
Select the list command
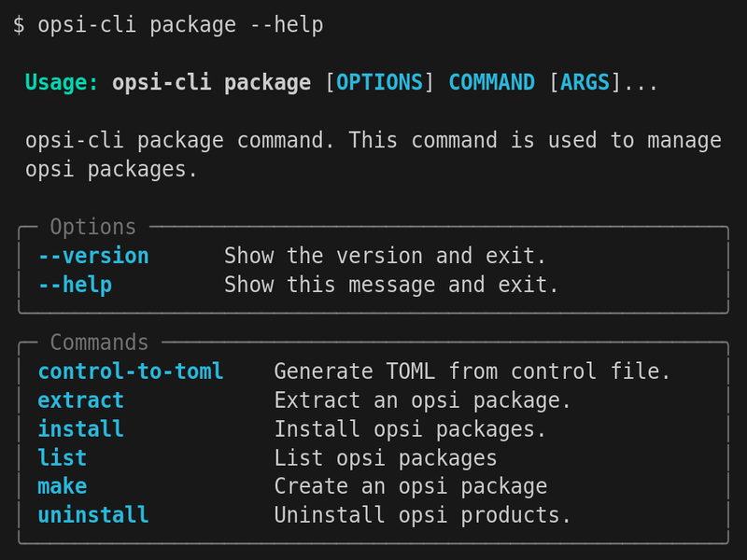click(62, 458)
